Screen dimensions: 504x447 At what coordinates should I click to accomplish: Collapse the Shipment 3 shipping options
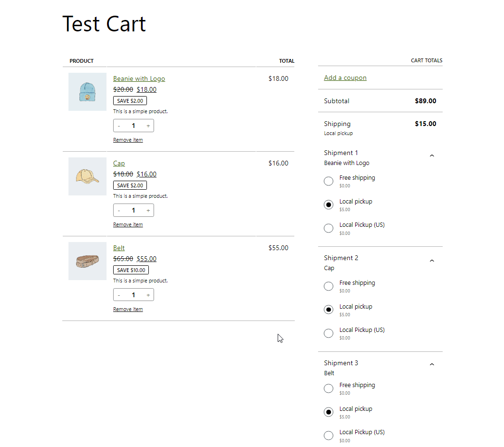click(432, 364)
